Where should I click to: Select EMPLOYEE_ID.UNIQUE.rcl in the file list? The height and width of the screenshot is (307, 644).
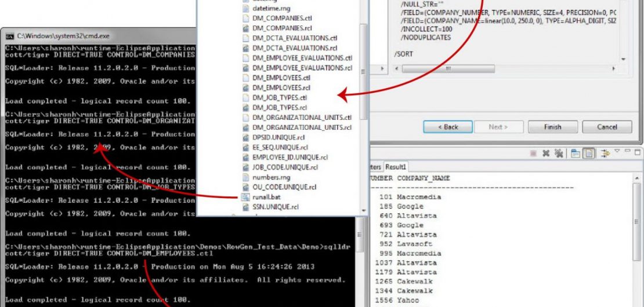click(290, 157)
